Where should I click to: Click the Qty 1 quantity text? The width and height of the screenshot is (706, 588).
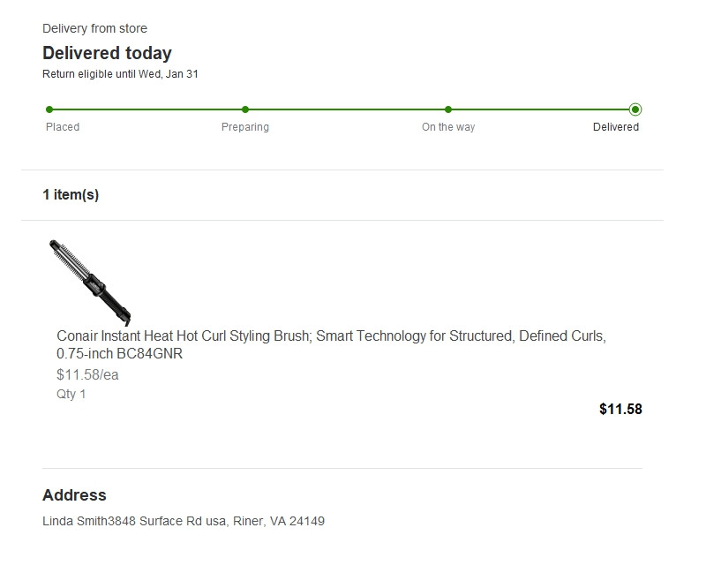71,394
